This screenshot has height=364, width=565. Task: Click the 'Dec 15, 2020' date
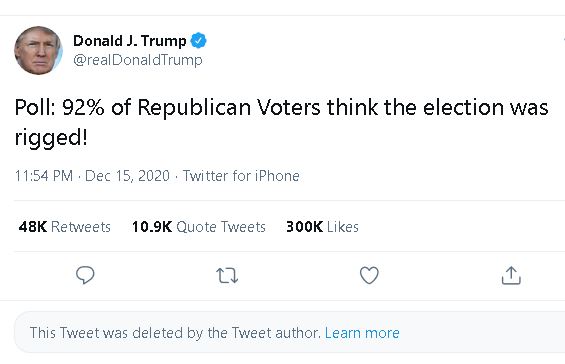(x=127, y=176)
